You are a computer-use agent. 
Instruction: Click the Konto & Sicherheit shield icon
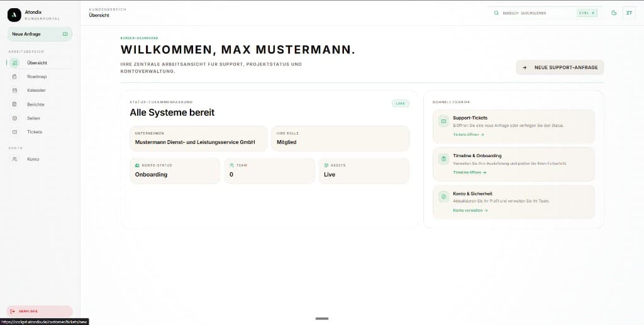click(x=443, y=197)
